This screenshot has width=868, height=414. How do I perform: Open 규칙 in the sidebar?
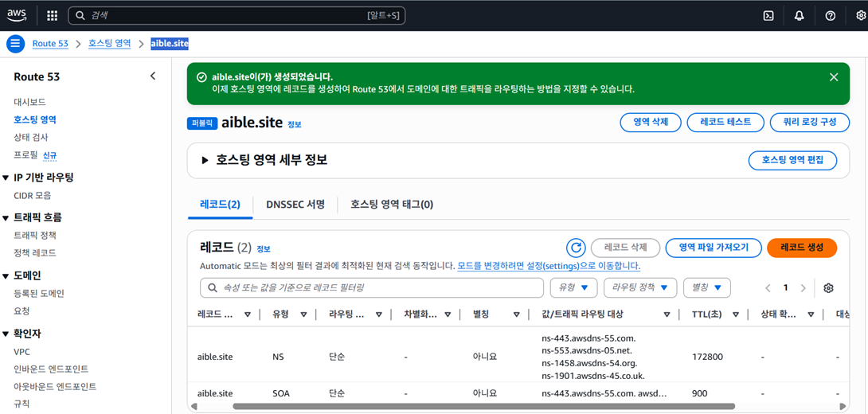tap(22, 404)
